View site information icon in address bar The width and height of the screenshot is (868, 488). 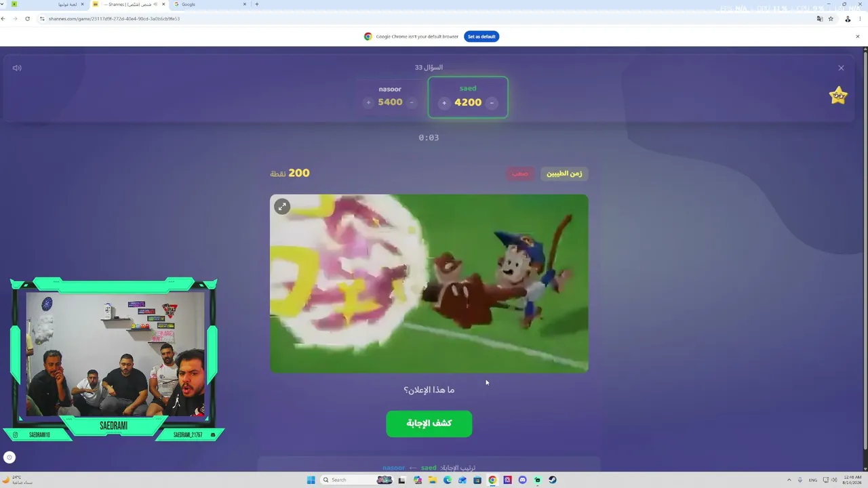pos(42,19)
